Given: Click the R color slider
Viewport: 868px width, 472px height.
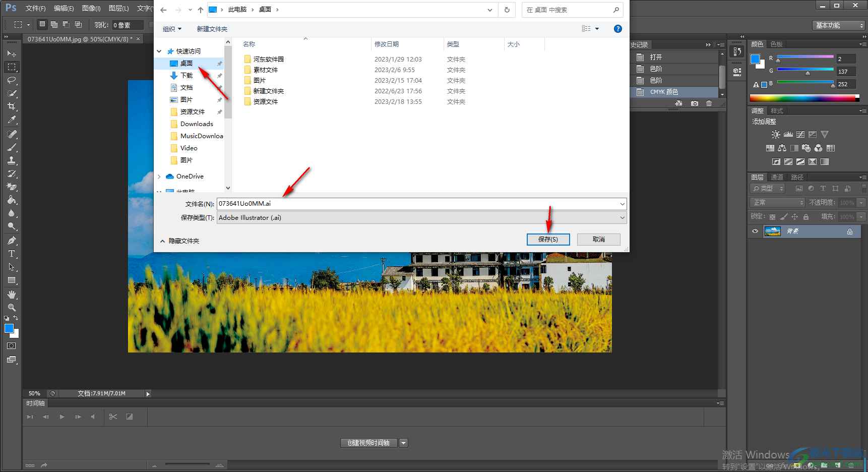Looking at the screenshot, I should tap(805, 56).
